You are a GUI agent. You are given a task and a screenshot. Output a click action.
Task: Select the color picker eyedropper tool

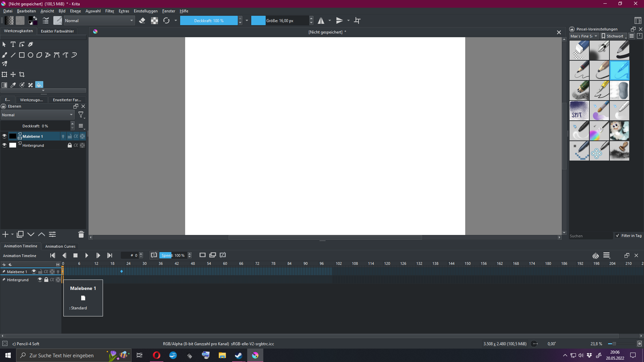pos(13,85)
